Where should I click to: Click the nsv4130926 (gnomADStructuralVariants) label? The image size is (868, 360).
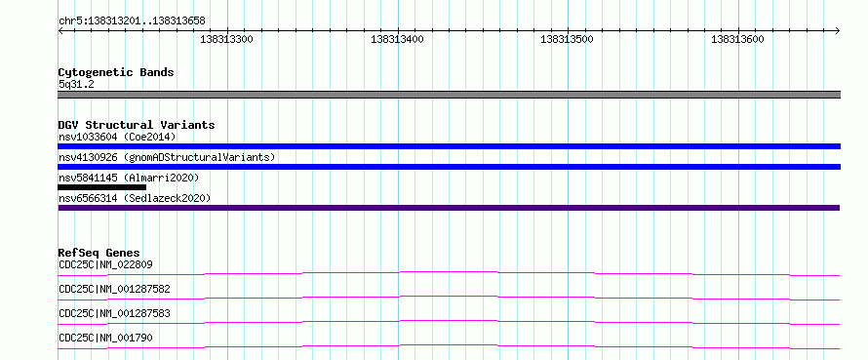tap(167, 157)
